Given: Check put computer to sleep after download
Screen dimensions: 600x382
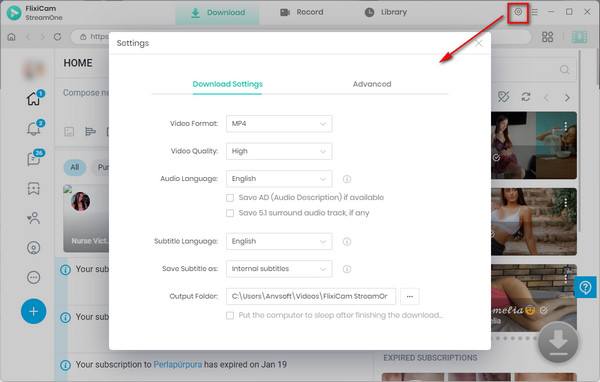Looking at the screenshot, I should point(230,315).
